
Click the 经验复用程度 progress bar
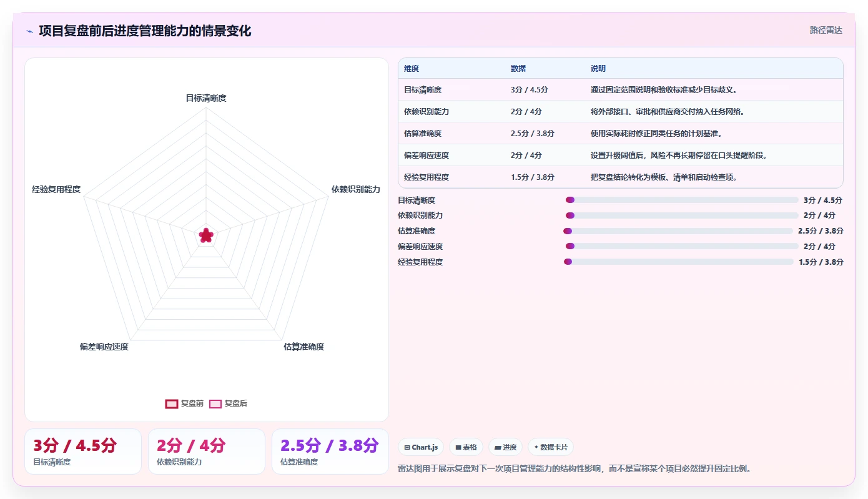(x=679, y=262)
